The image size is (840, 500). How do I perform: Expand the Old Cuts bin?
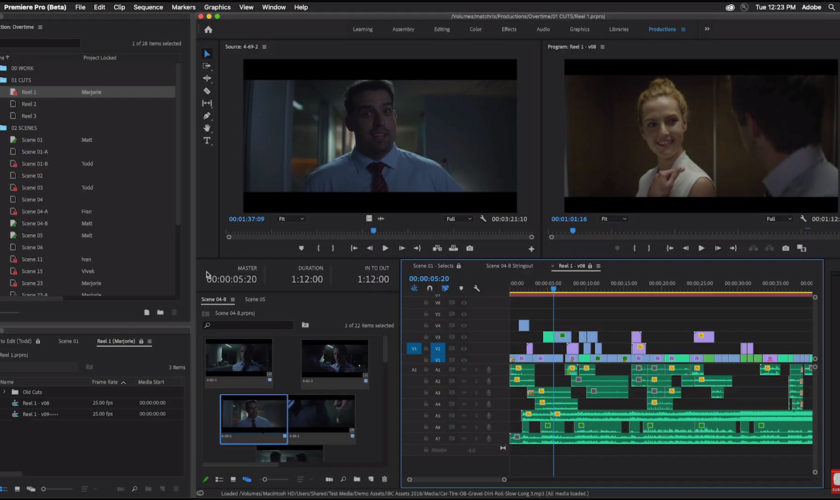pos(4,392)
